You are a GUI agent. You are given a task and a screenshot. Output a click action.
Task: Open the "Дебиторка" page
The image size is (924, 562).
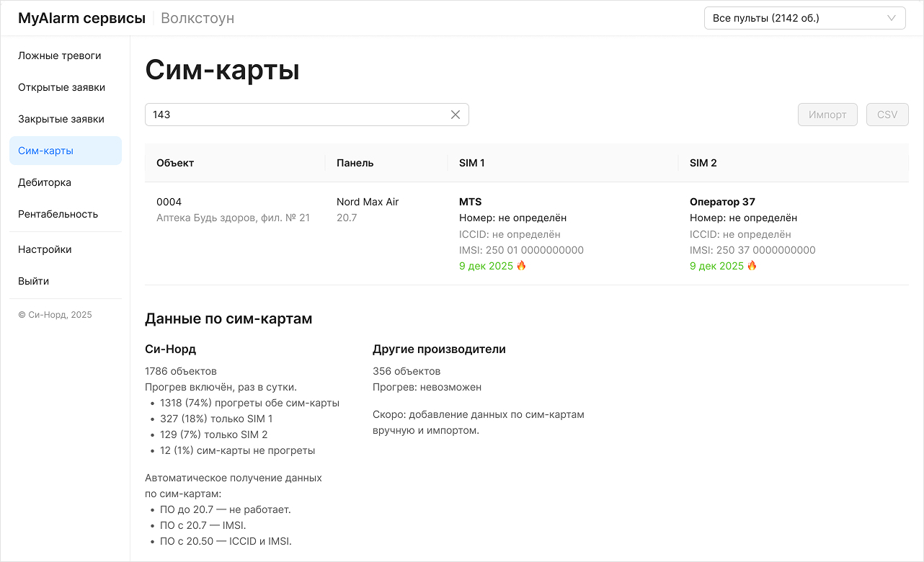pyautogui.click(x=45, y=182)
